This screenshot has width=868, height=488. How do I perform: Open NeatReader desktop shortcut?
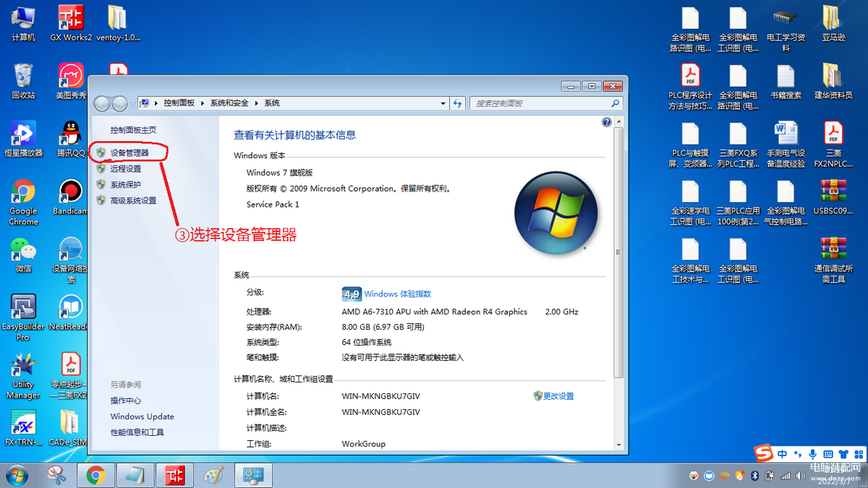tap(71, 312)
